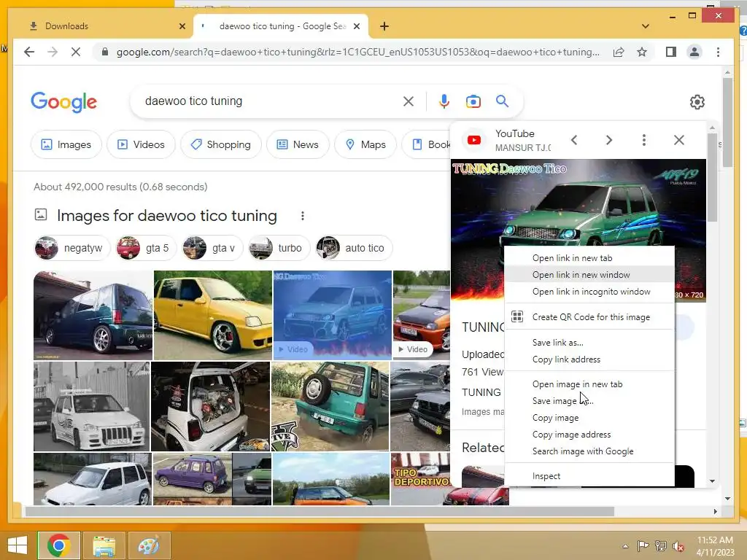Clear the search box text
747x560 pixels.
[409, 101]
